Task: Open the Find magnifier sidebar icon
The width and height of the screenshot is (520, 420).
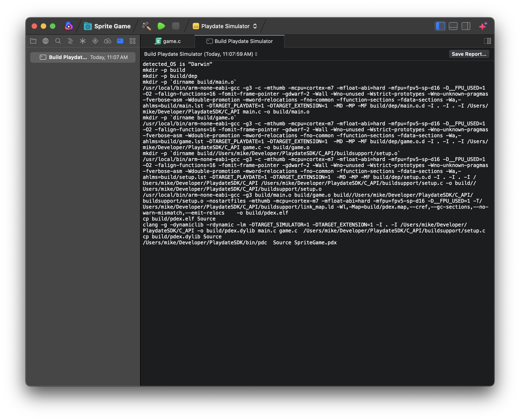Action: coord(58,41)
